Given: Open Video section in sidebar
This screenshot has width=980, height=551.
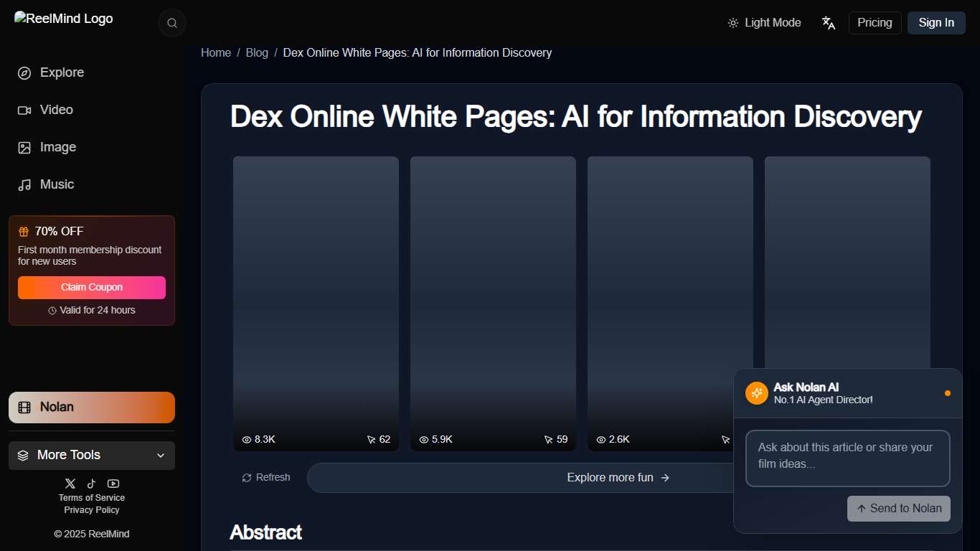Looking at the screenshot, I should click(x=56, y=110).
